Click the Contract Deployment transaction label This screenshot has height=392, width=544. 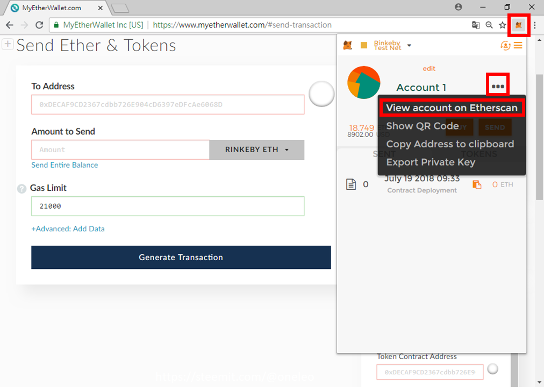[422, 190]
